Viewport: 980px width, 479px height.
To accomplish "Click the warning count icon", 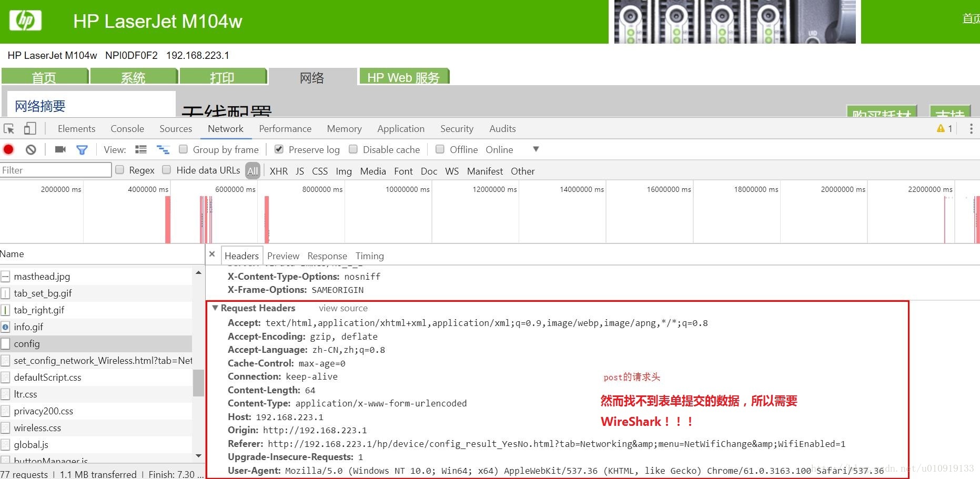I will coord(941,129).
